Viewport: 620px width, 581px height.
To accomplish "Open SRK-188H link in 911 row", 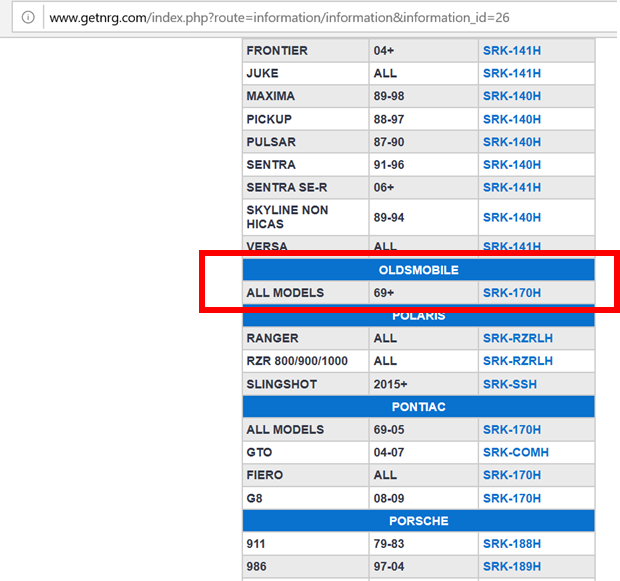I will tap(512, 544).
